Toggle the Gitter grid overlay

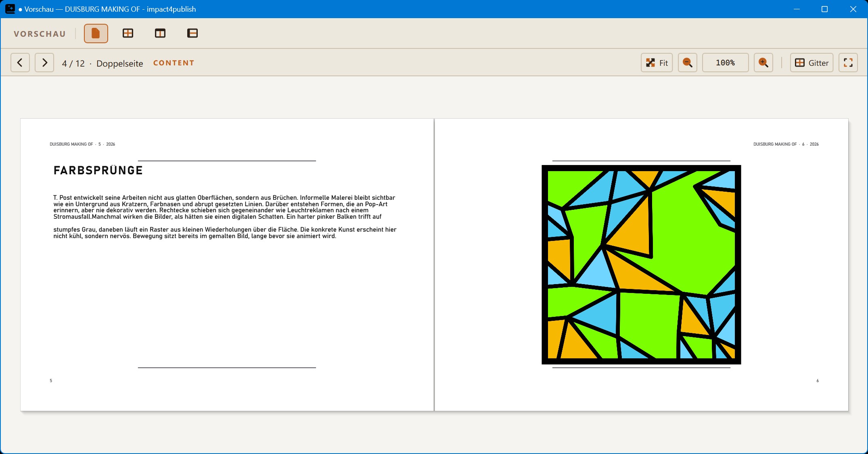coord(812,63)
